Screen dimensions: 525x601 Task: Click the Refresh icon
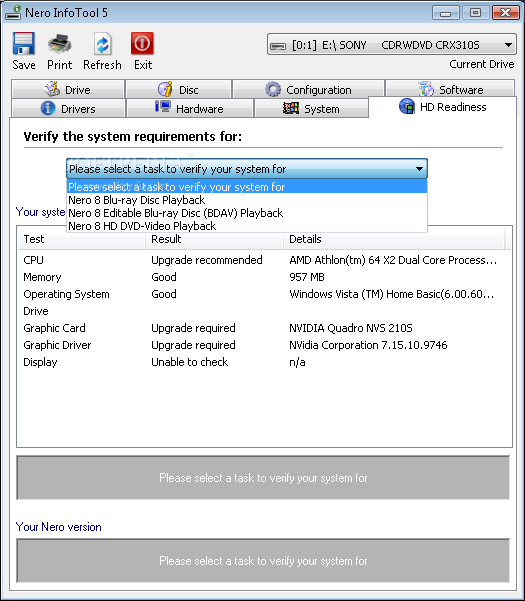102,44
